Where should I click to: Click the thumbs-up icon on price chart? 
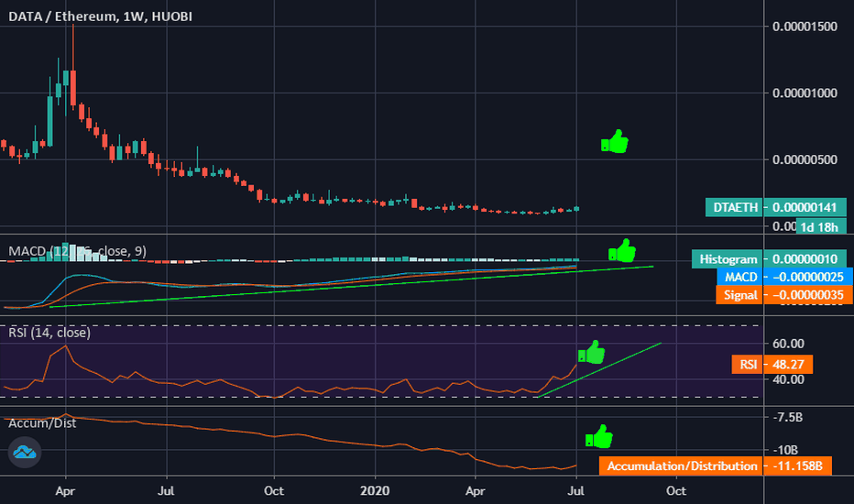pos(615,142)
